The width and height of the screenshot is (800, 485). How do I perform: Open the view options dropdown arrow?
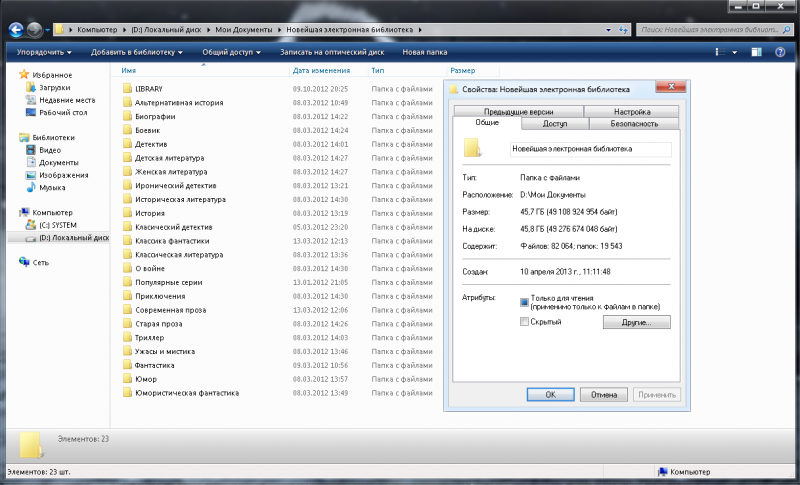735,52
